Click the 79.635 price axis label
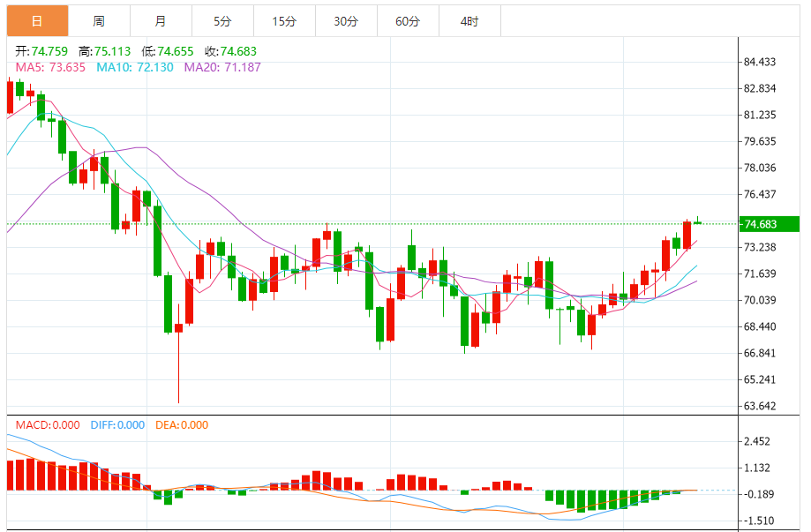 (760, 141)
